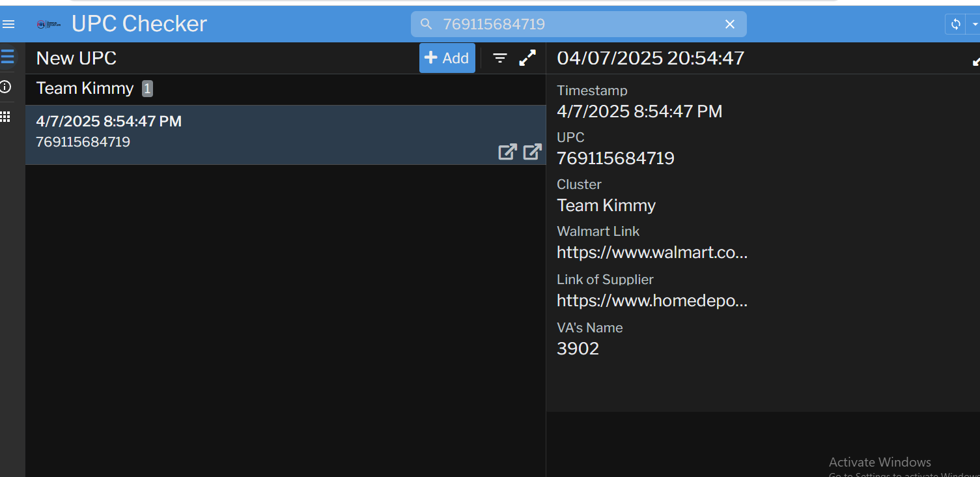Open the grid apps sidebar icon
This screenshot has width=980, height=477.
click(x=6, y=117)
